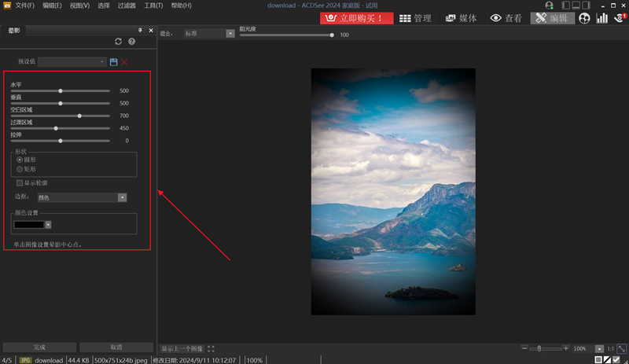Delete preset using the red X icon

[x=124, y=61]
